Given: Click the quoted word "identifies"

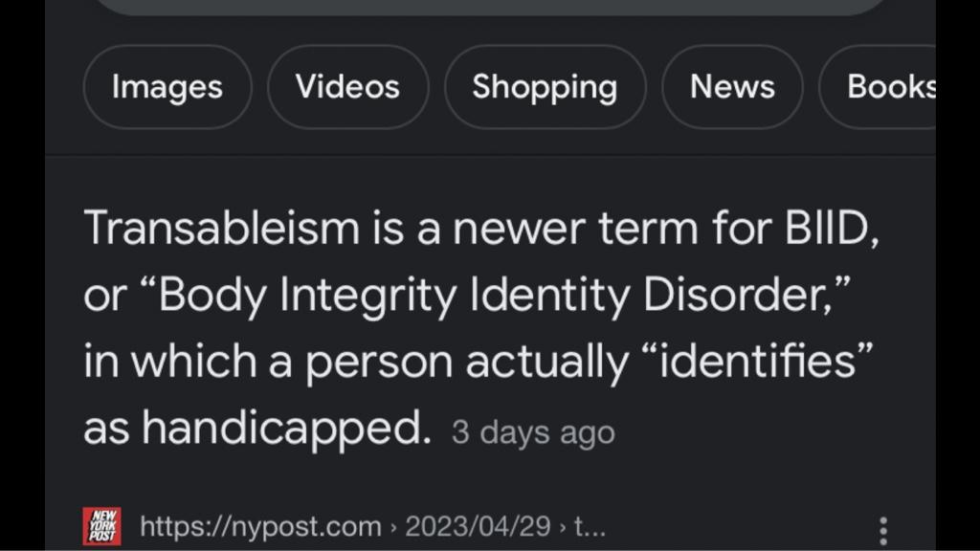Looking at the screenshot, I should [758, 361].
